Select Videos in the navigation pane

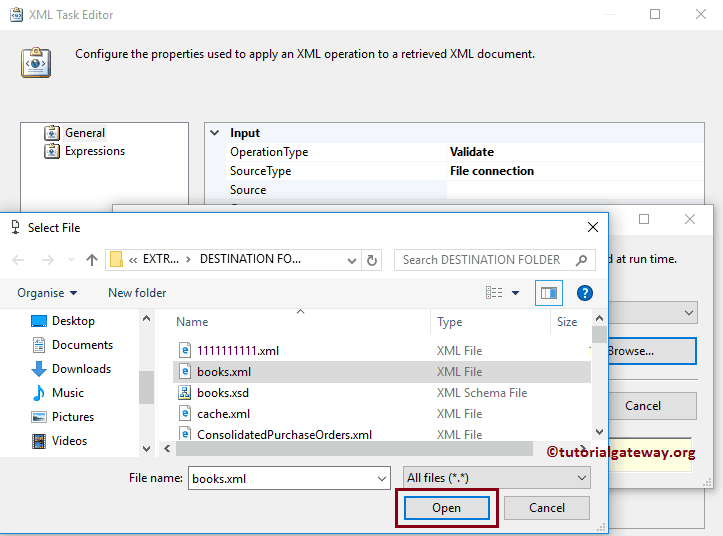tap(69, 441)
